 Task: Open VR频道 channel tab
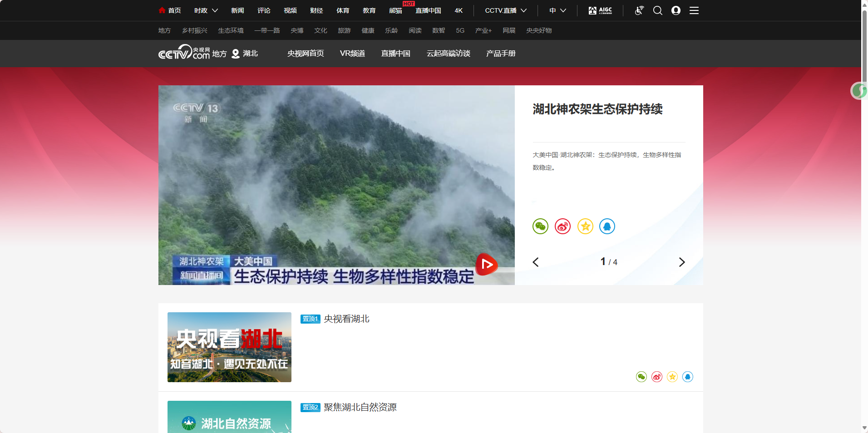(x=352, y=54)
